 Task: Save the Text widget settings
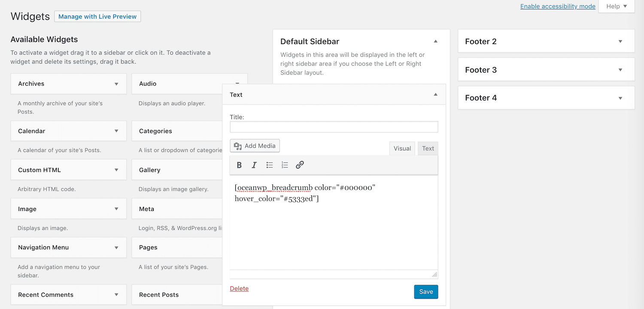click(x=426, y=291)
